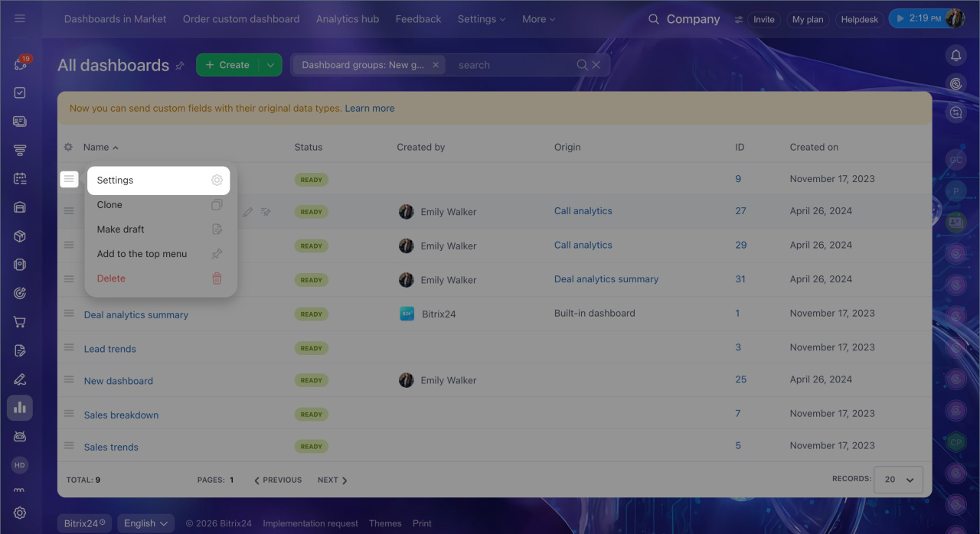This screenshot has height=534, width=980.
Task: Open the notifications bell icon
Action: pos(955,55)
